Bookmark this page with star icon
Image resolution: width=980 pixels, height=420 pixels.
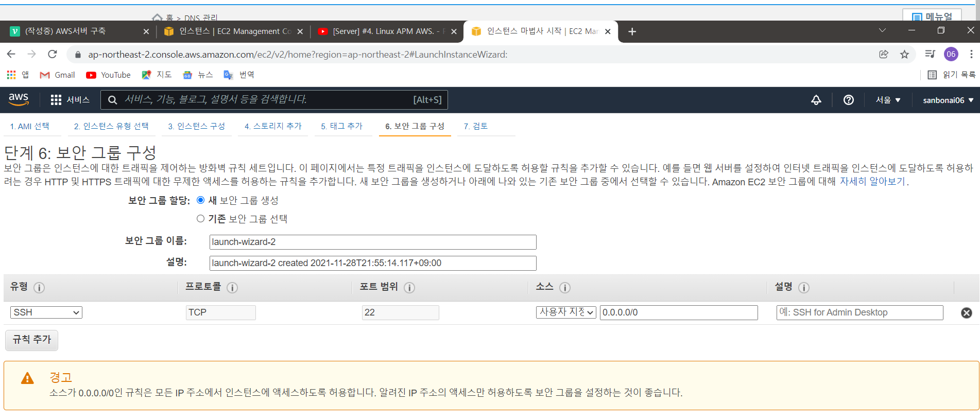tap(904, 55)
